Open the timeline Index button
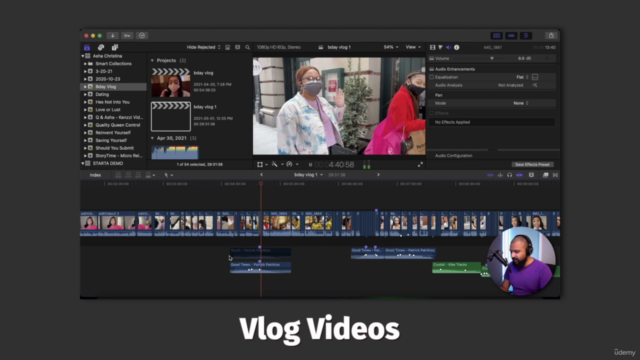Viewport: 640px width, 360px height. pos(95,175)
